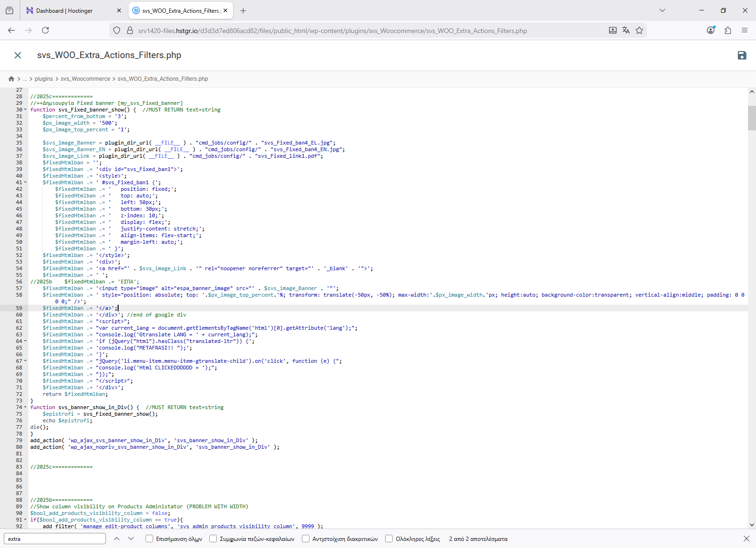Screen dimensions: 756x548
Task: Jump to previous find result arrow
Action: [117, 539]
